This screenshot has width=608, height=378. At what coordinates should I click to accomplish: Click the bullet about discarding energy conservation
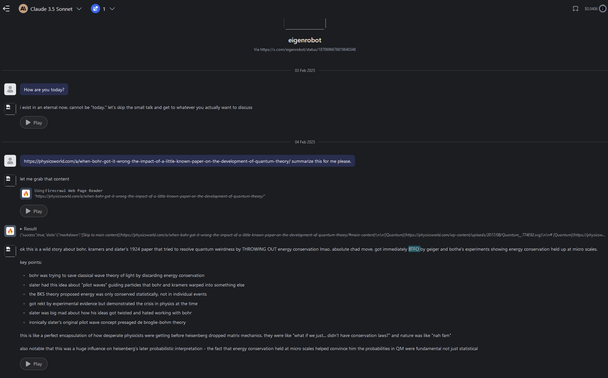pos(116,275)
